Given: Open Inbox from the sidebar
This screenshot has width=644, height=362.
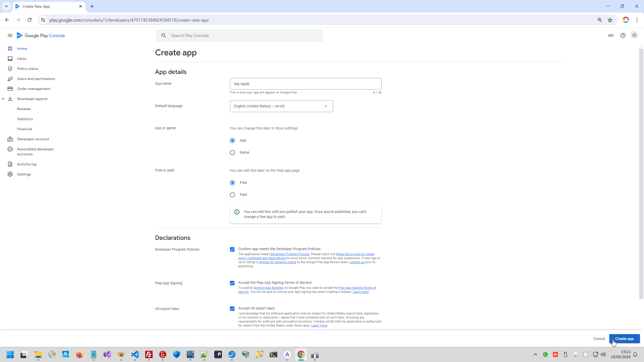Looking at the screenshot, I should tap(22, 59).
